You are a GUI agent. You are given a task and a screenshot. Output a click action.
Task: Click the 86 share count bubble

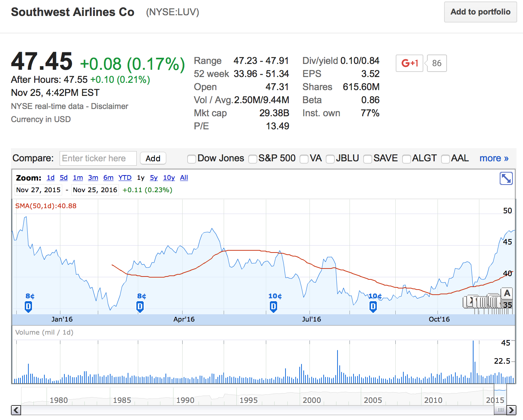click(x=436, y=63)
